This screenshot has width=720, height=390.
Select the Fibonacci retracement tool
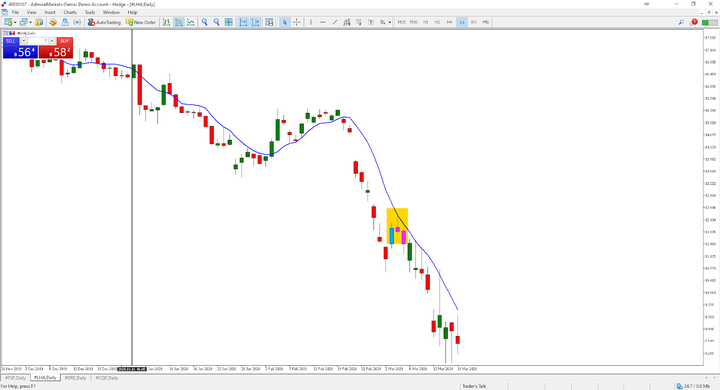[x=359, y=22]
